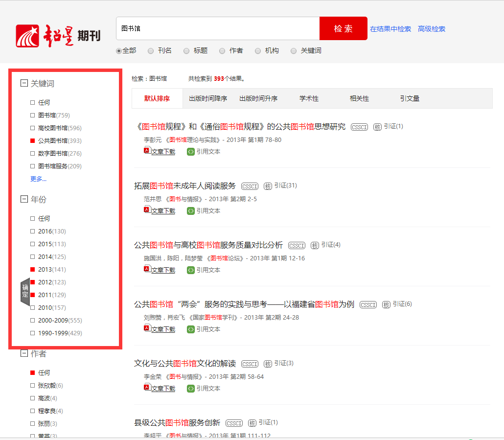Click the grey 确定 confirm tab in sidebar
504x440 pixels.
tap(25, 291)
